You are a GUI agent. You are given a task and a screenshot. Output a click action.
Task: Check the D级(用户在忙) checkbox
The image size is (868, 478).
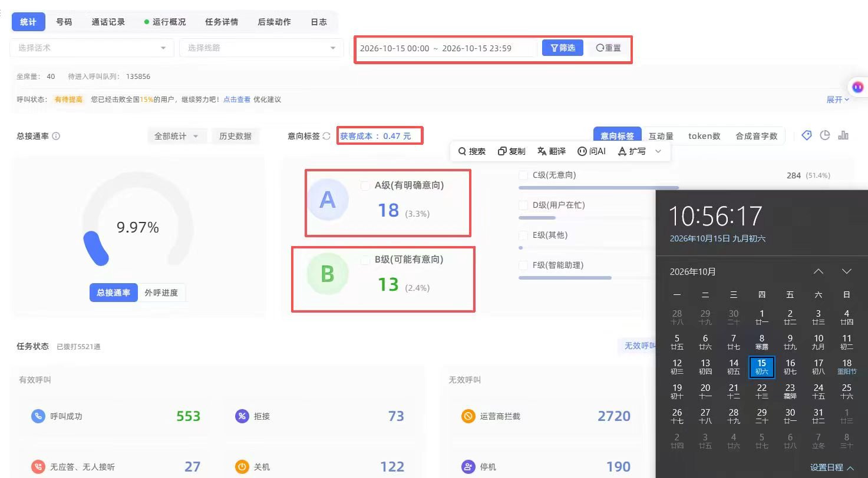(523, 205)
